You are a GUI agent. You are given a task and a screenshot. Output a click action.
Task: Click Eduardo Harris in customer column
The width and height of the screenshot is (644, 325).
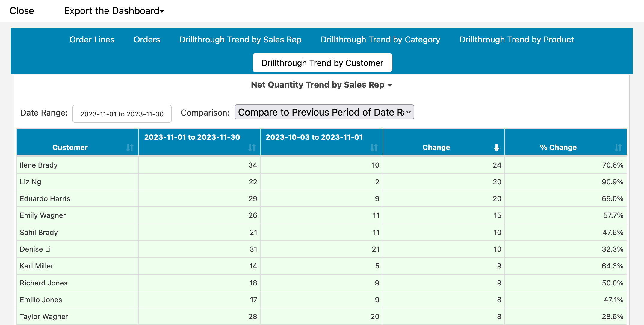click(45, 199)
